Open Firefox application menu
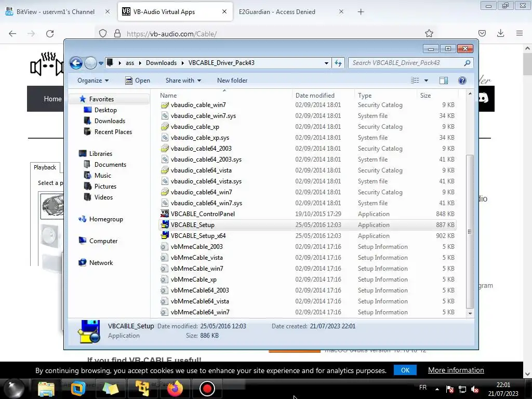Image resolution: width=532 pixels, height=399 pixels. tap(520, 33)
